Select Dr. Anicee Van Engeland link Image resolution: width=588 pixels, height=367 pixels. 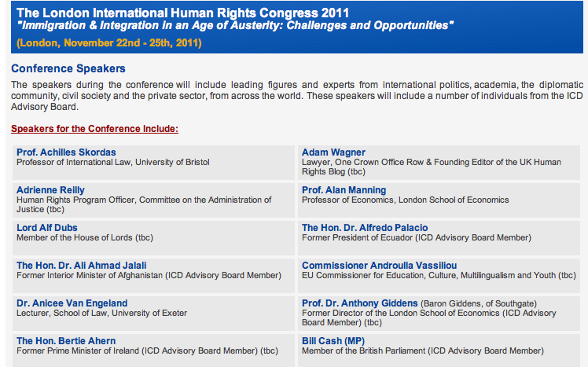click(72, 303)
